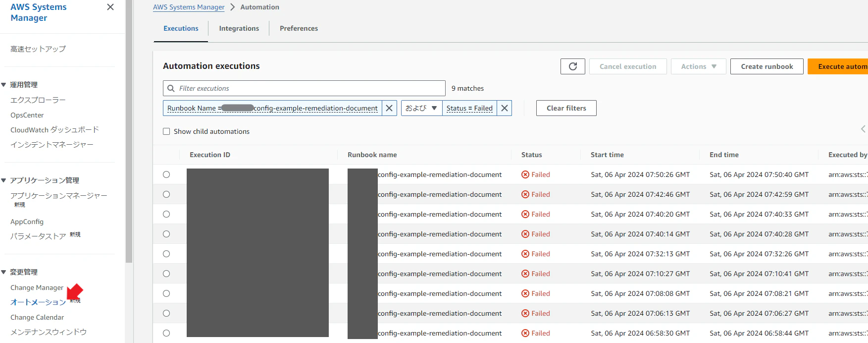868x343 pixels.
Task: Close the AWS Systems Manager sidebar
Action: click(x=110, y=7)
